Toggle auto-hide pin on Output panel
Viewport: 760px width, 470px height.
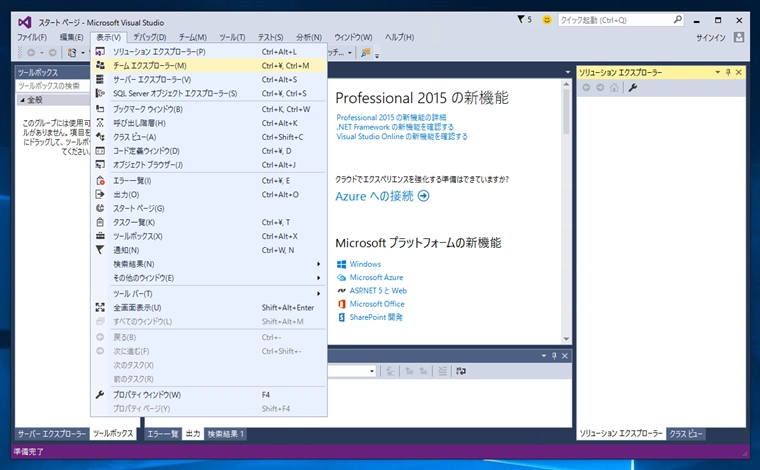[x=554, y=356]
